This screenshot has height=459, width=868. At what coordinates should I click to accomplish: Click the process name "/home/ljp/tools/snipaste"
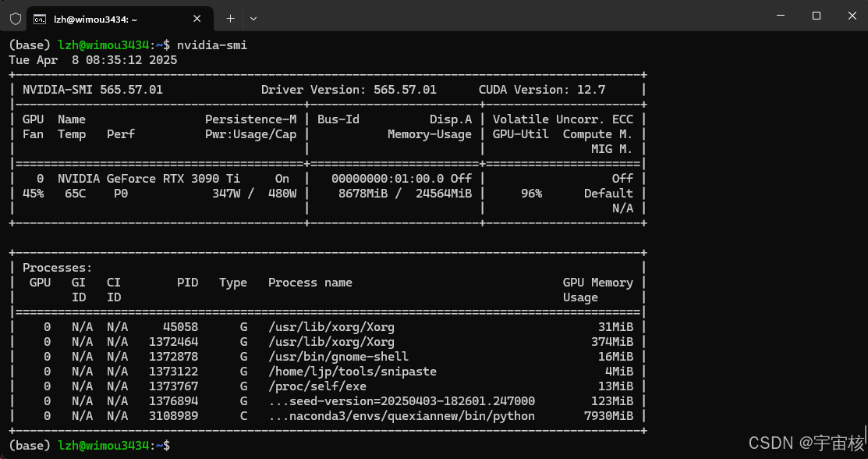click(353, 372)
